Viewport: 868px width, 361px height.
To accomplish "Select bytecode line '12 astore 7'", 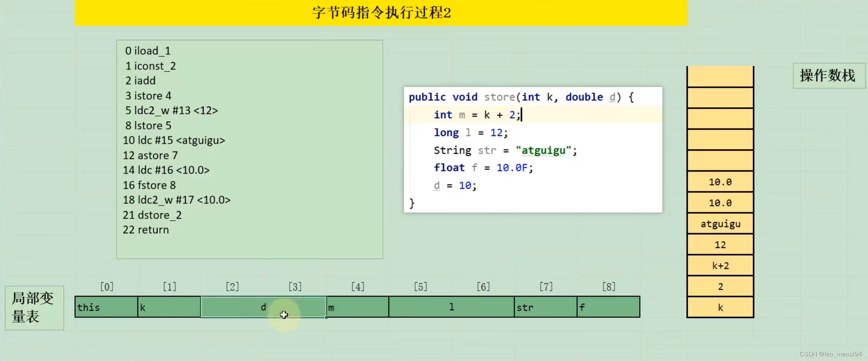I will [x=150, y=155].
